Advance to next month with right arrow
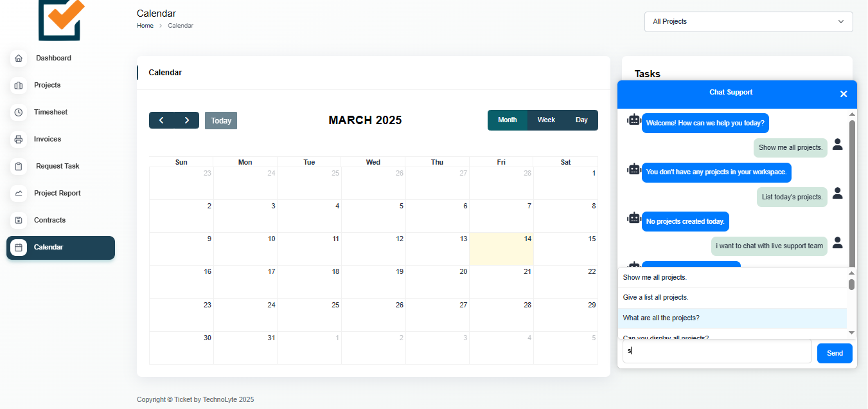The image size is (868, 409). coord(187,120)
